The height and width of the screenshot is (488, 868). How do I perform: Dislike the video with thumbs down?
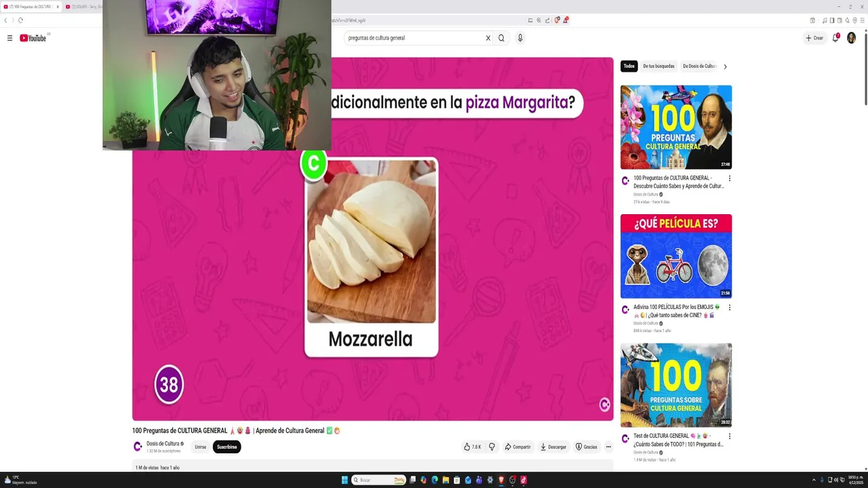(x=492, y=447)
